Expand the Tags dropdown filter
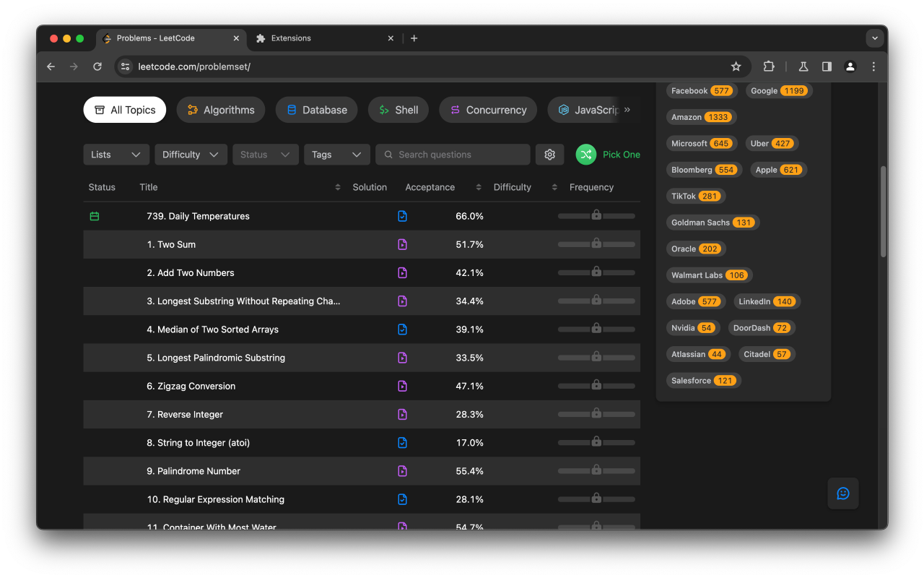This screenshot has width=924, height=578. point(336,155)
